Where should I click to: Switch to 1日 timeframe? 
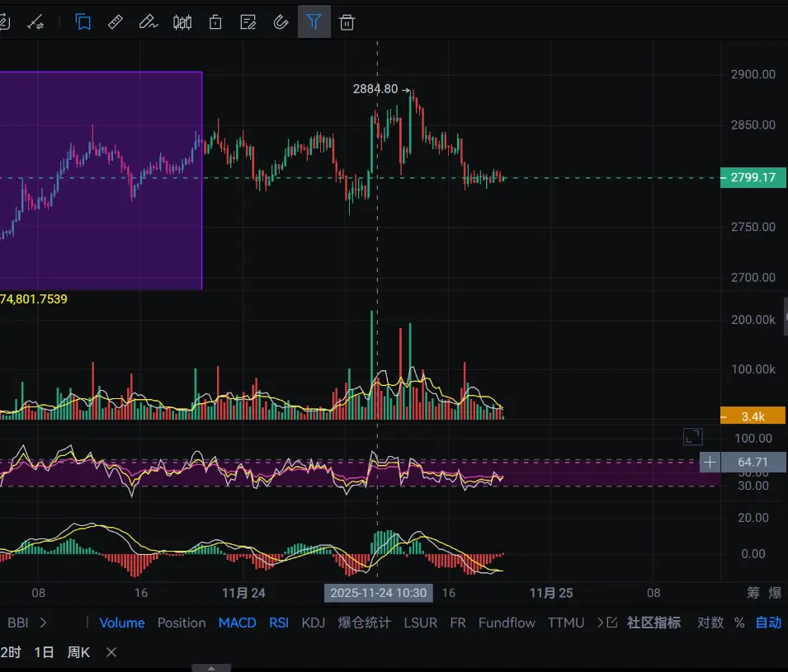click(44, 652)
